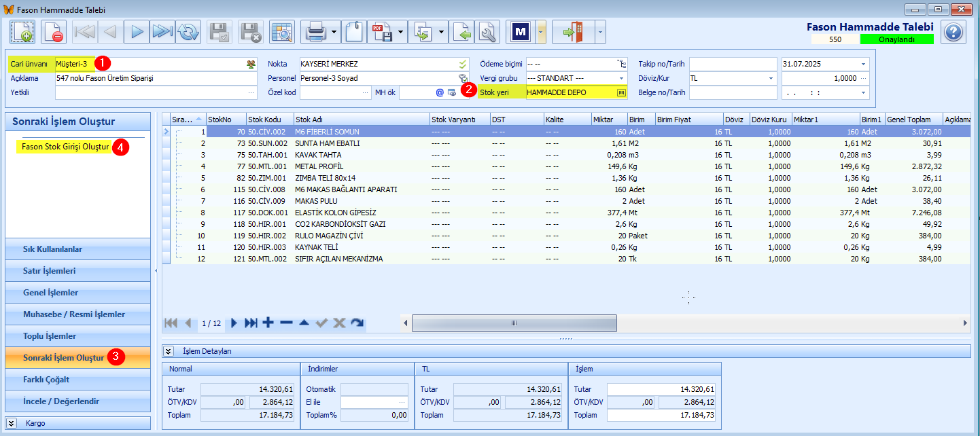Open the Farklı Çoğalt panel
Screen dimensions: 980x436
click(77, 380)
